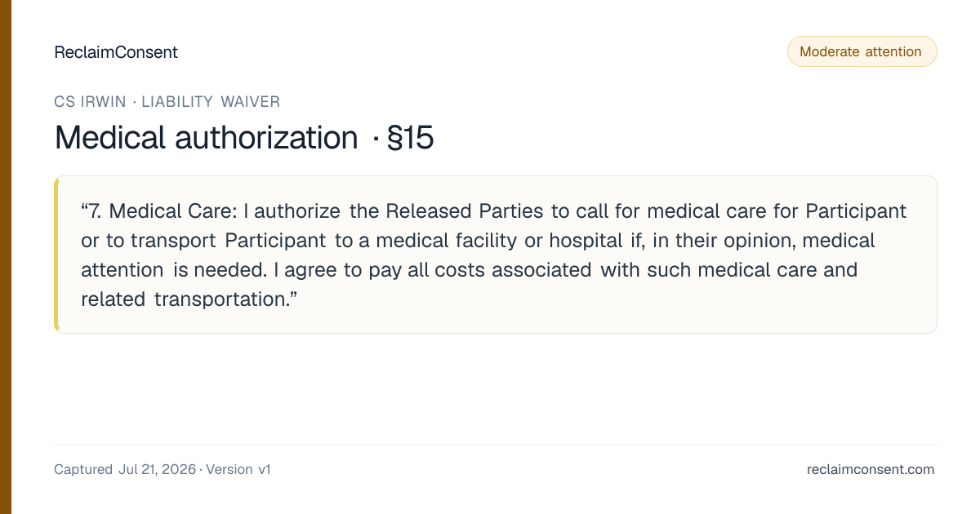Click the 'LIABILITY WAIVER' category text
Viewport: 980px width, 514px height.
point(211,102)
